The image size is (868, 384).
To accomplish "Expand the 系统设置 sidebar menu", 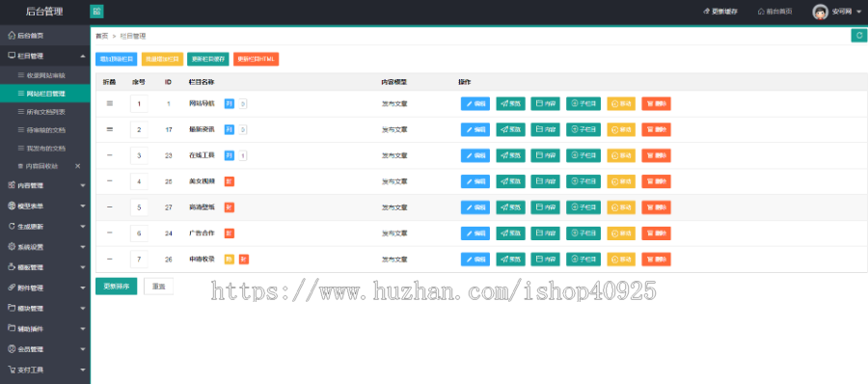I will click(x=44, y=247).
